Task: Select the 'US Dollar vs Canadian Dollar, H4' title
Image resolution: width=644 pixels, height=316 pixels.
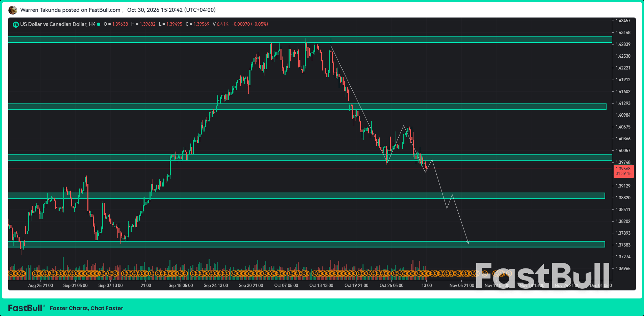Action: point(58,24)
